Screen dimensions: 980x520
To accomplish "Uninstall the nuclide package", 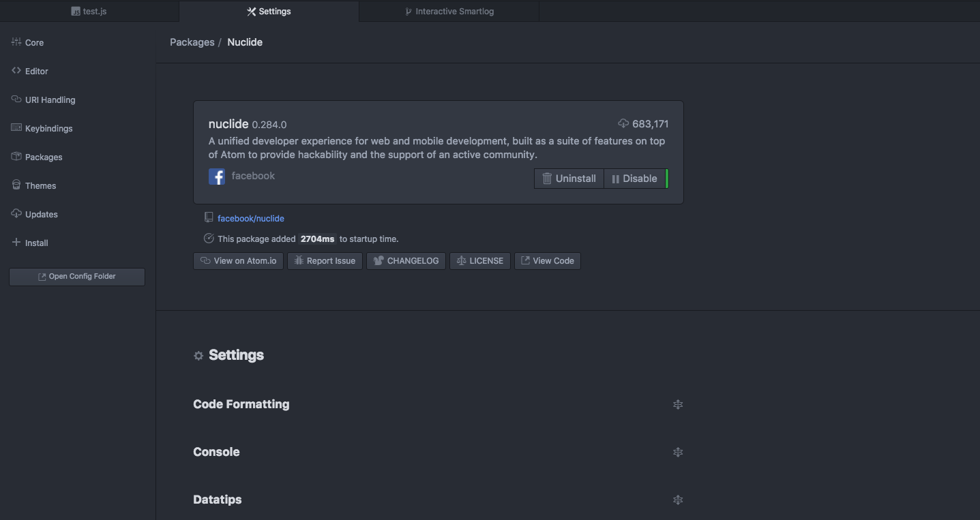I will click(x=568, y=178).
